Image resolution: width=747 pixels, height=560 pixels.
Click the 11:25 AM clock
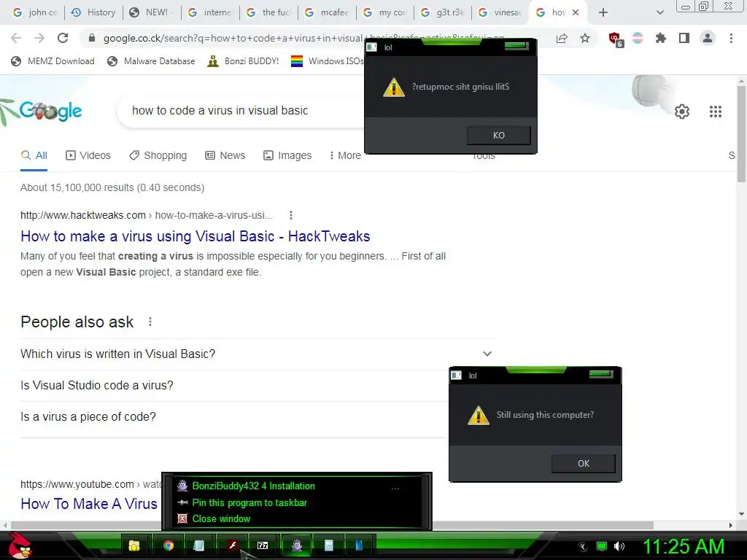[684, 547]
